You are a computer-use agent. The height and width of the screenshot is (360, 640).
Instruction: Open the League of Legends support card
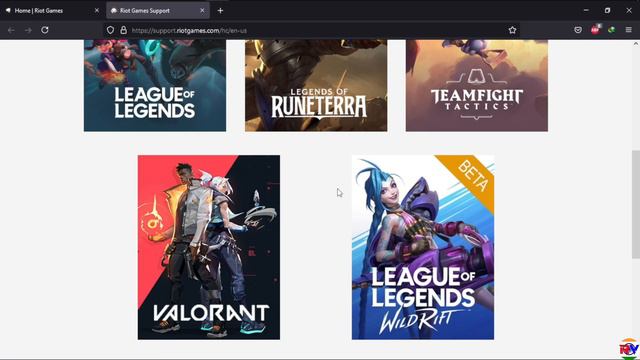155,85
